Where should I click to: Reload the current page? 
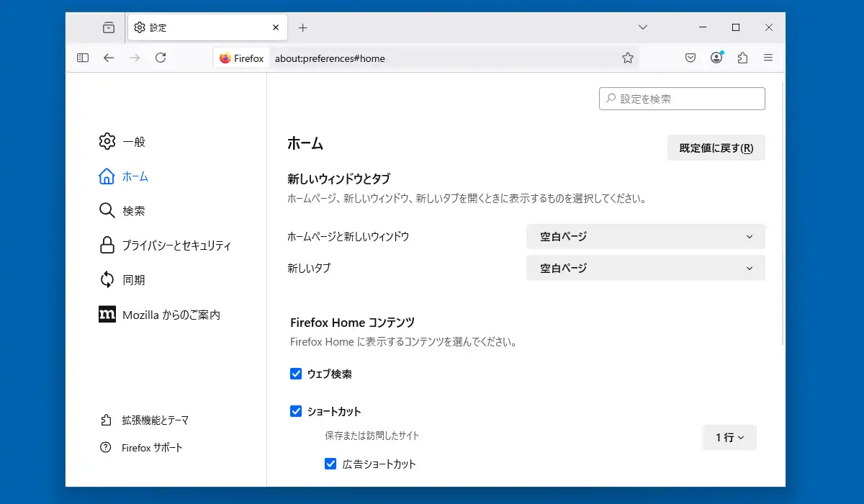pyautogui.click(x=161, y=58)
